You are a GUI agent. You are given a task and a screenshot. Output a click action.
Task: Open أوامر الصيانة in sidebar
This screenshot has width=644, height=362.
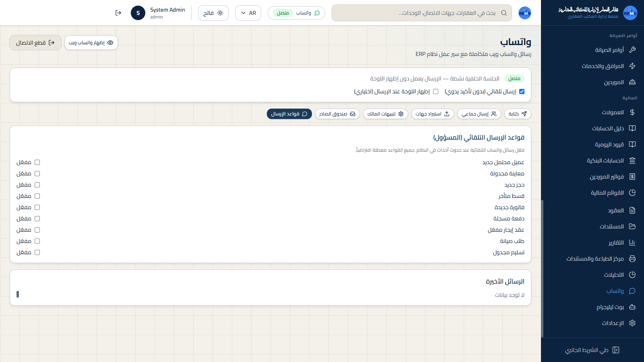click(592, 50)
